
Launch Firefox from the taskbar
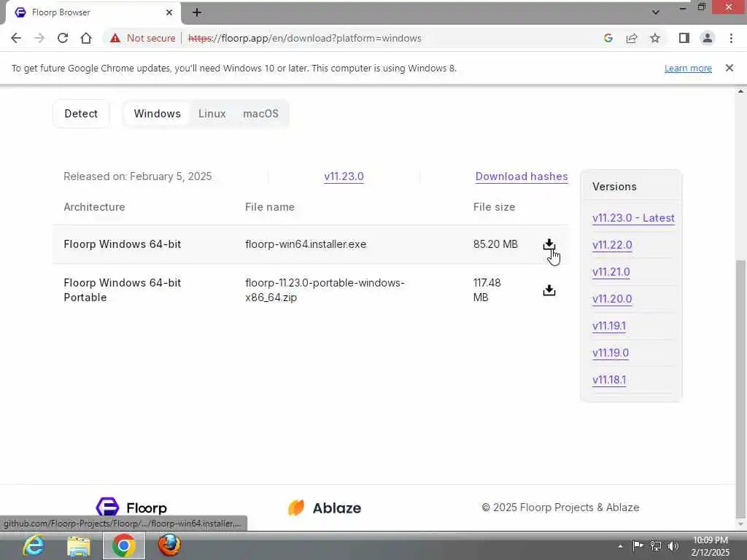coord(169,545)
